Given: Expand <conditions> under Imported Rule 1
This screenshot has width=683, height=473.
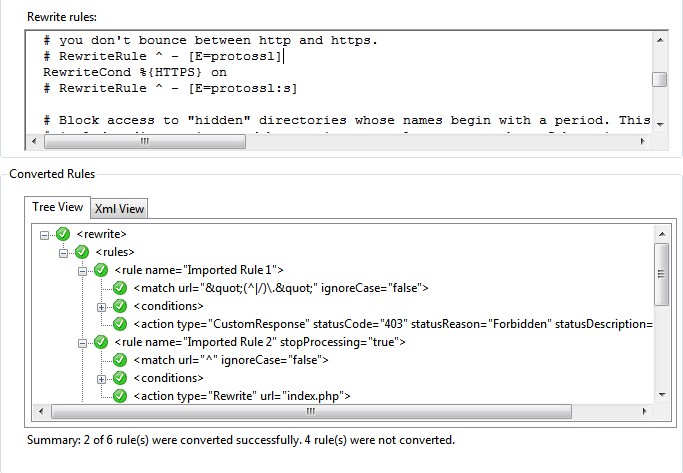Looking at the screenshot, I should coord(101,306).
